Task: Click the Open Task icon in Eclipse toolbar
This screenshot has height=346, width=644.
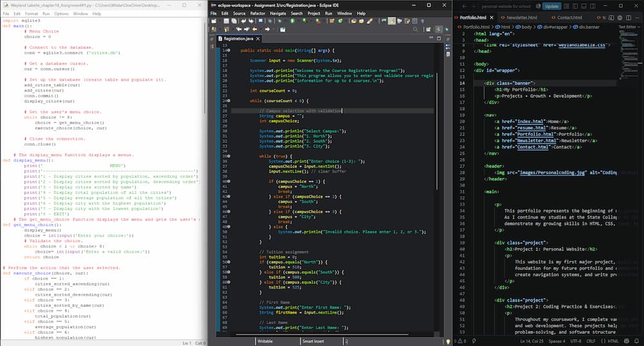Action: coord(362,21)
